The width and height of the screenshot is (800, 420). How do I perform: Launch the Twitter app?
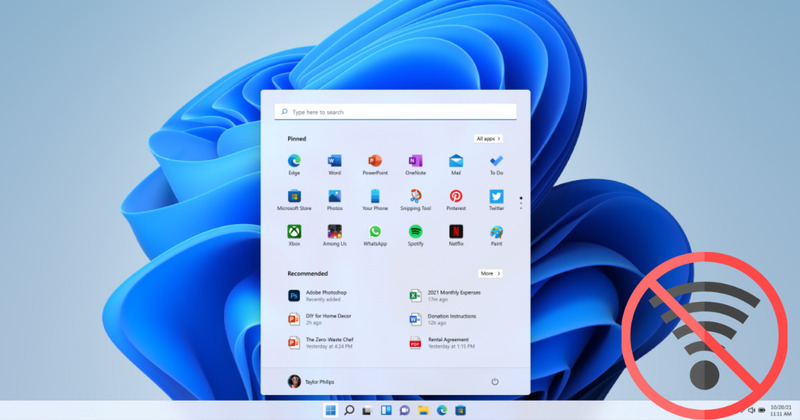click(496, 200)
